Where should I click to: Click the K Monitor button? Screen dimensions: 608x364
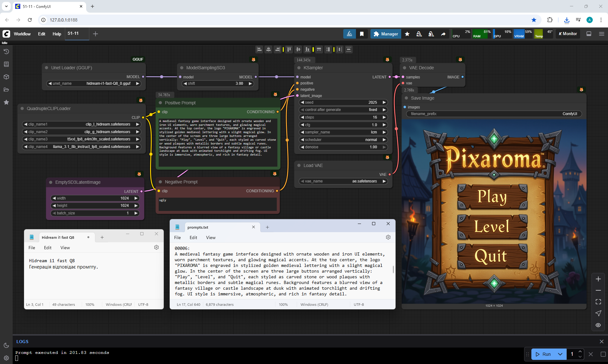click(568, 34)
